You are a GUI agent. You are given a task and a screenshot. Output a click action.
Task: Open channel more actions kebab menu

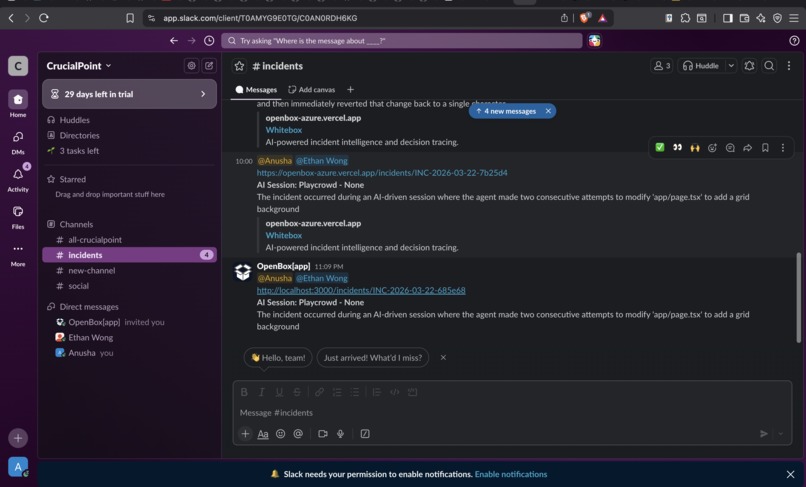pos(789,66)
